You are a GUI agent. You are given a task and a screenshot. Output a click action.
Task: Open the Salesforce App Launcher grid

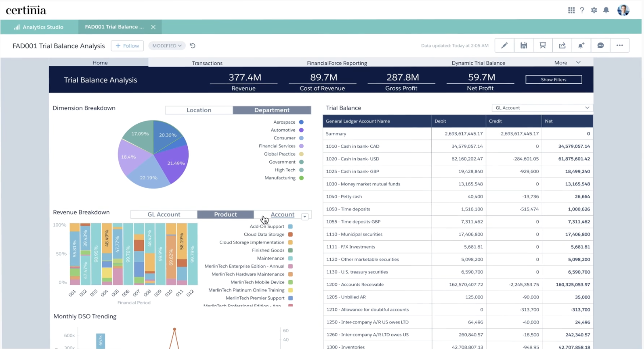tap(571, 10)
